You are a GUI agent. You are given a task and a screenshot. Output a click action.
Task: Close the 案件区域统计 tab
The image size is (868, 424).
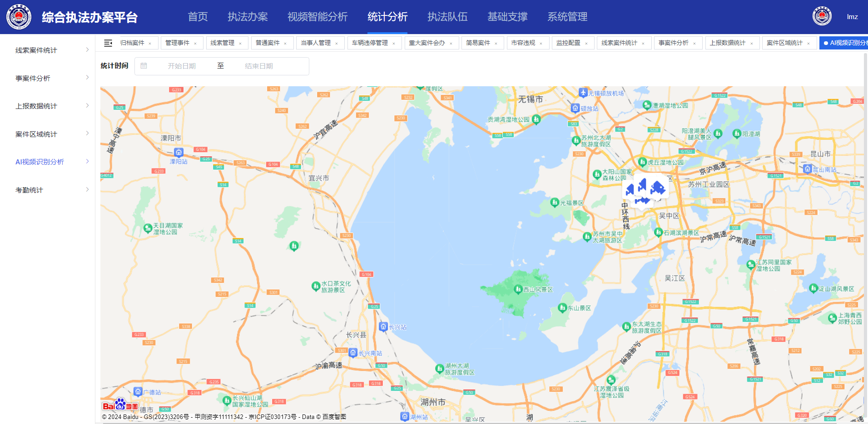(808, 44)
